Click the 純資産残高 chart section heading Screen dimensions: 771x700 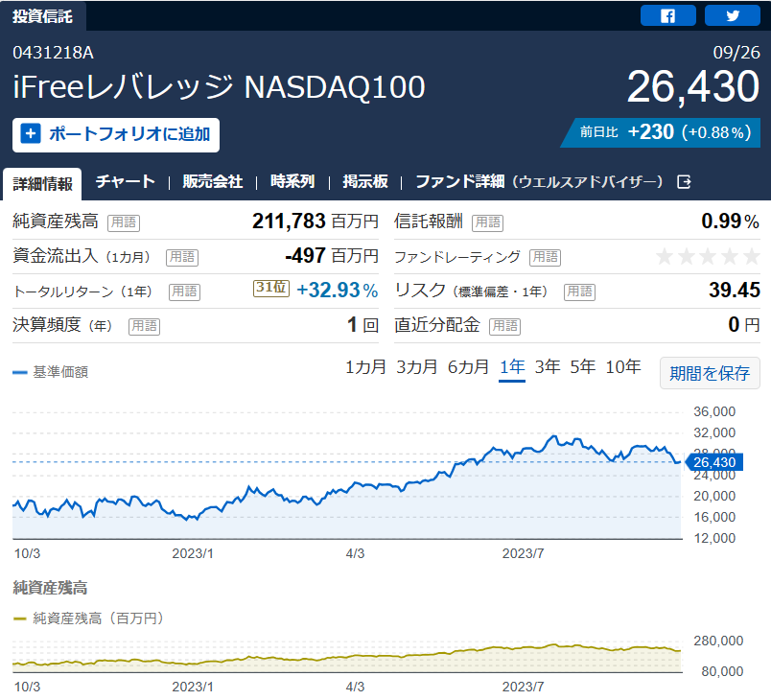pos(50,588)
